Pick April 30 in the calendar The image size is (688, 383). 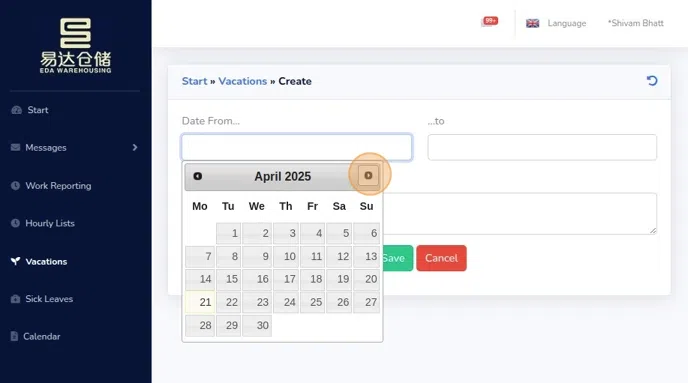[257, 325]
